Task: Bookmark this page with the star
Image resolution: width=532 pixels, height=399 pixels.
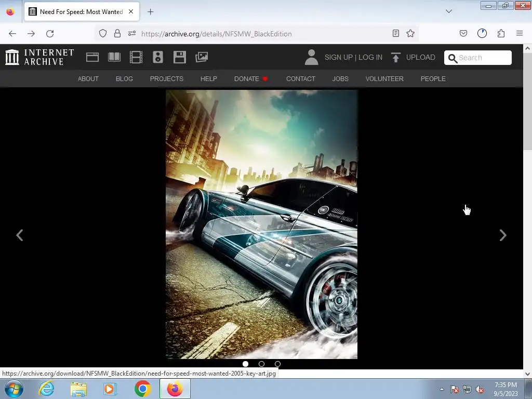Action: (410, 33)
